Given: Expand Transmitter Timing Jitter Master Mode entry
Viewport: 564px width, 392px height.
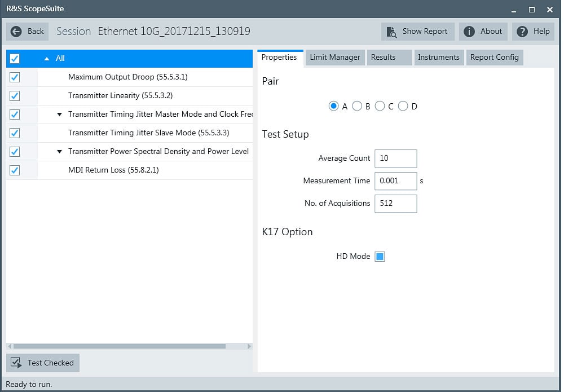Looking at the screenshot, I should pos(60,114).
